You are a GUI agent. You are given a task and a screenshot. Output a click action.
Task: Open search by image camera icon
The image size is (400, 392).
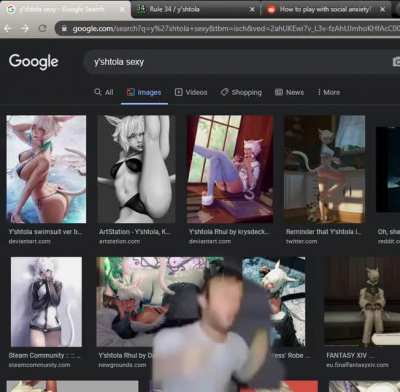(396, 62)
